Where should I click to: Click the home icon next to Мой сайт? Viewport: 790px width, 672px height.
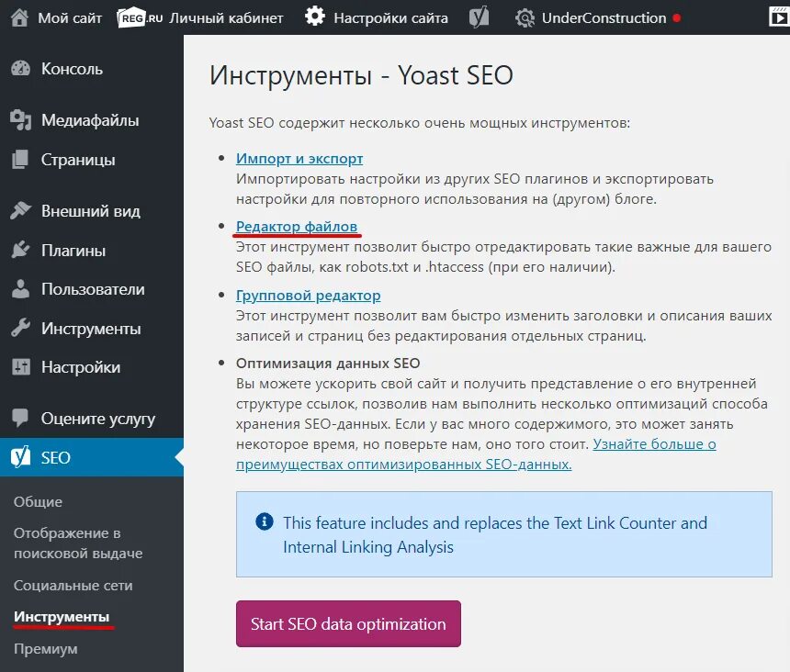pyautogui.click(x=19, y=18)
